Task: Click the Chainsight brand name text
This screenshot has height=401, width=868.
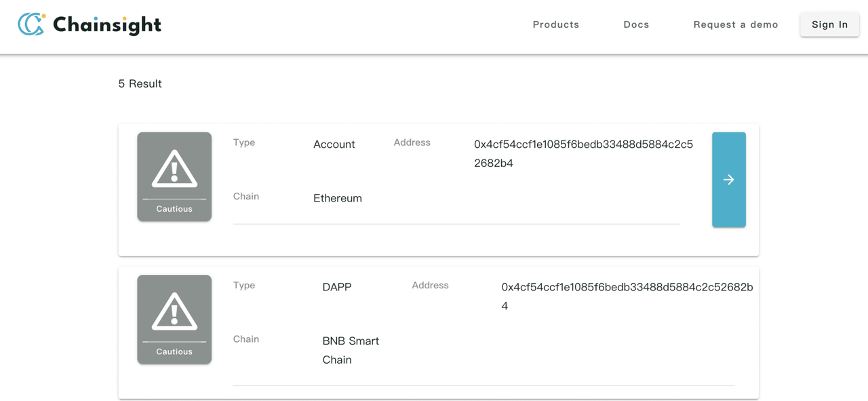Action: 107,25
